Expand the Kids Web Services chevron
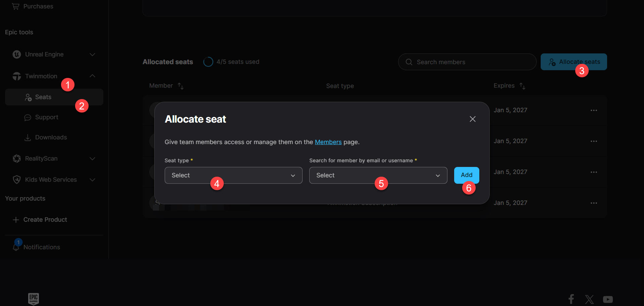 coord(93,180)
